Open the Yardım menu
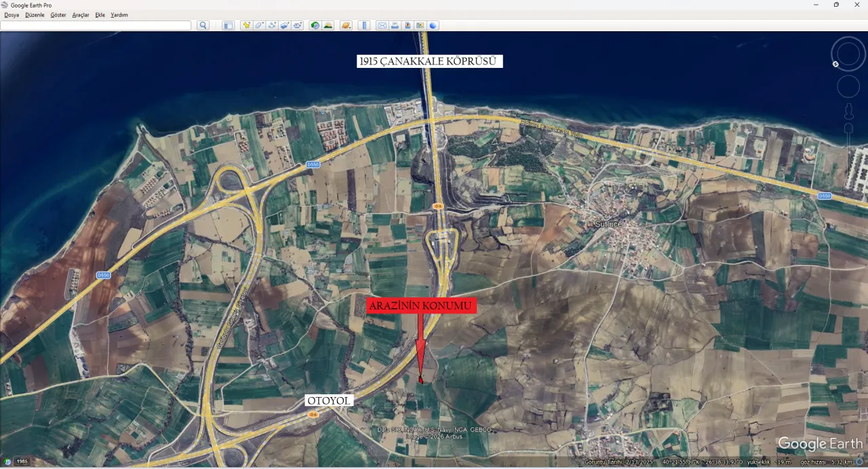Image resolution: width=868 pixels, height=469 pixels. point(119,15)
